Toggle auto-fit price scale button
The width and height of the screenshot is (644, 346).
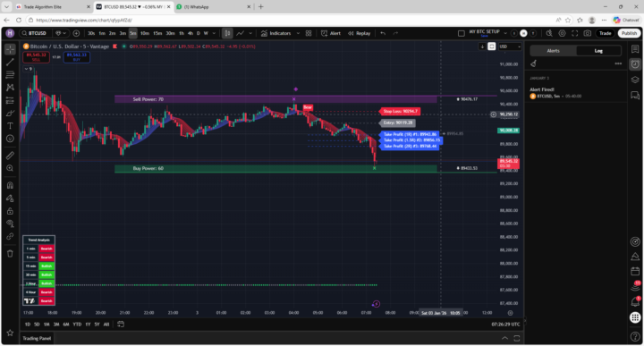pos(492,46)
